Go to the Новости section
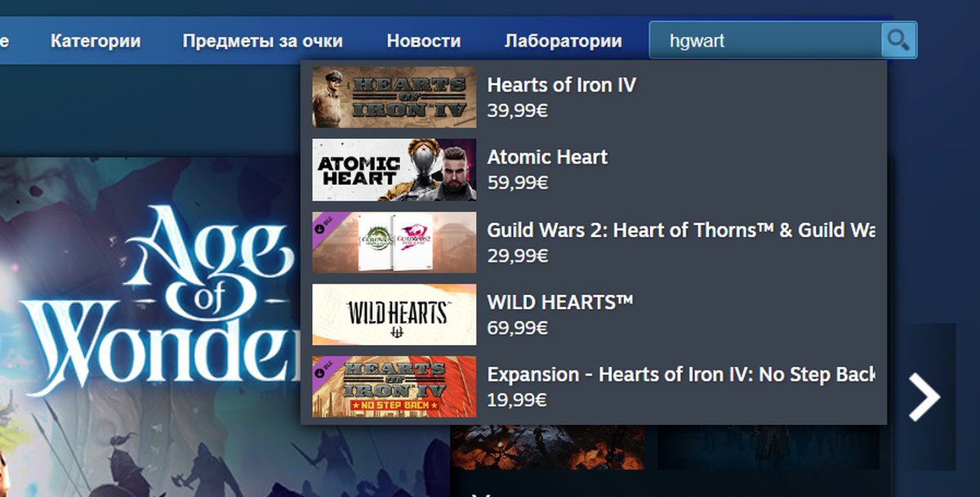Screen dimensions: 980x497 pos(424,41)
